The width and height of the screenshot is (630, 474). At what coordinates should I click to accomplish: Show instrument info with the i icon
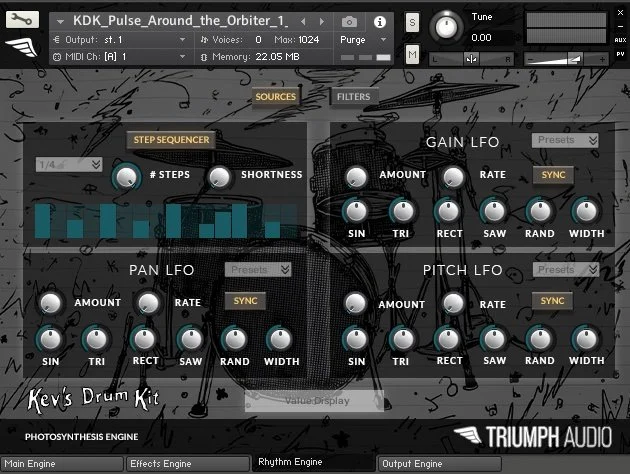379,22
